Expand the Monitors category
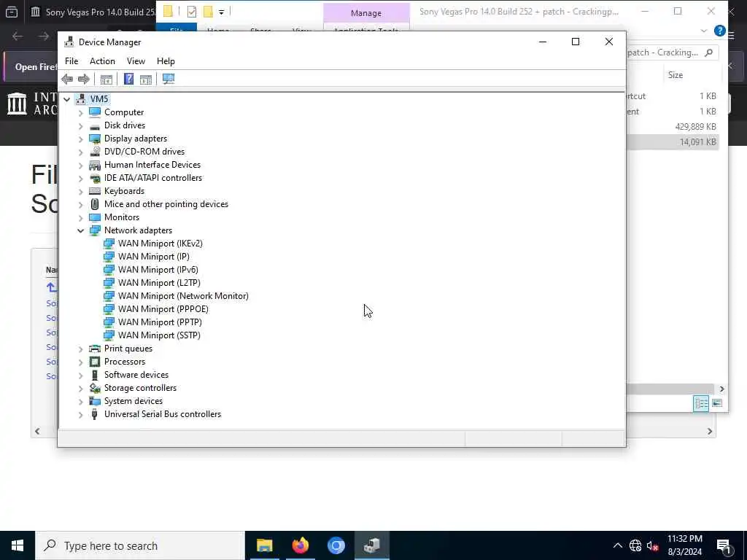Screen dimensions: 747x560 pos(80,217)
